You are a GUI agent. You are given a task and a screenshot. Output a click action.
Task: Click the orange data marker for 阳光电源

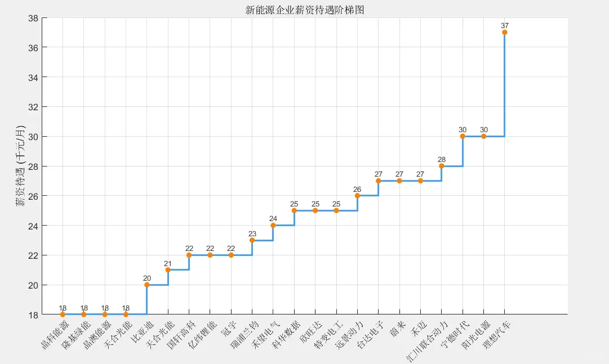(483, 136)
